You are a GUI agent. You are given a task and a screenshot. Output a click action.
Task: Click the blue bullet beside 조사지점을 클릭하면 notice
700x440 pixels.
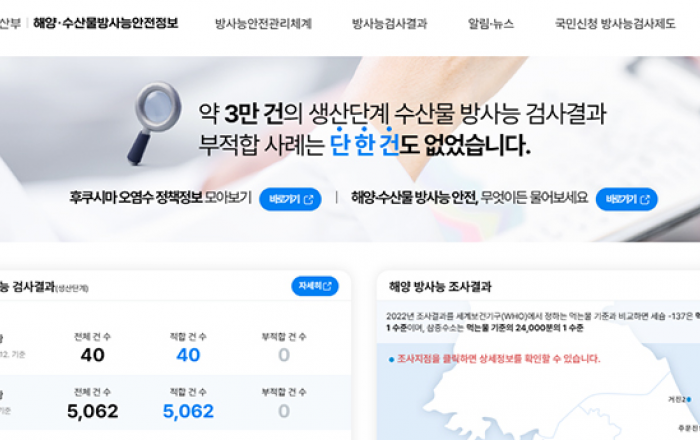coord(392,360)
